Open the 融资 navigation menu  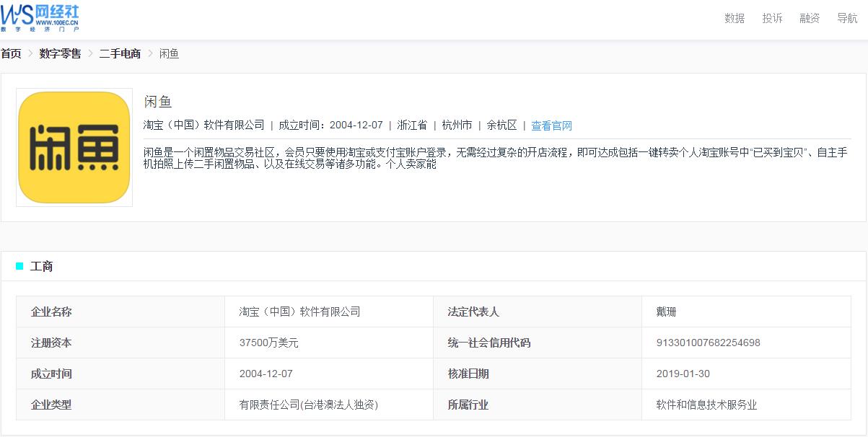[x=809, y=18]
